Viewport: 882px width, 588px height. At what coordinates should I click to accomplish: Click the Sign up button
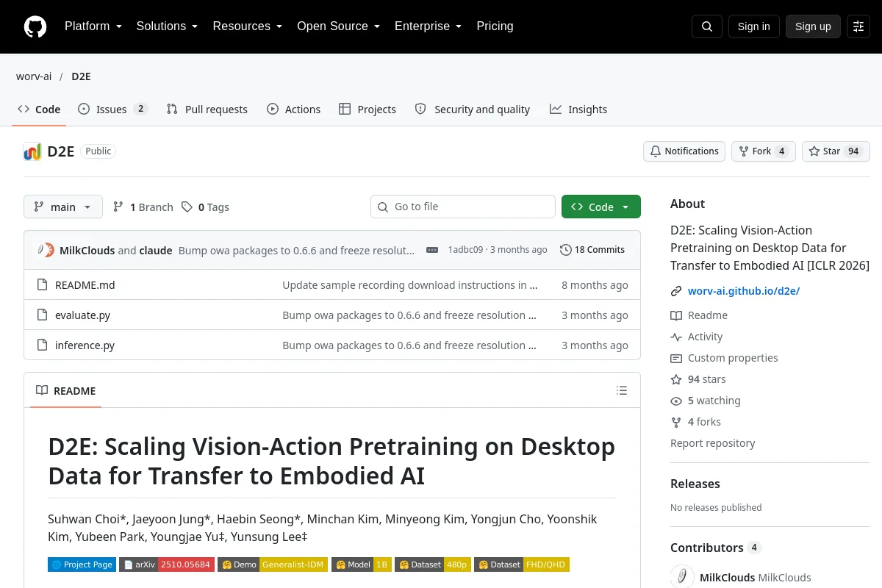(x=813, y=26)
